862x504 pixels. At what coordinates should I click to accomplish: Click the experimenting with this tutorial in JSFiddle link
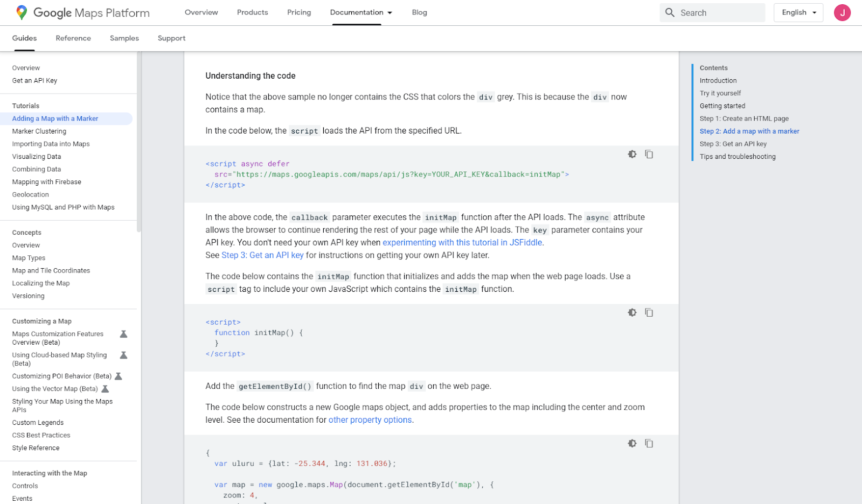[462, 242]
